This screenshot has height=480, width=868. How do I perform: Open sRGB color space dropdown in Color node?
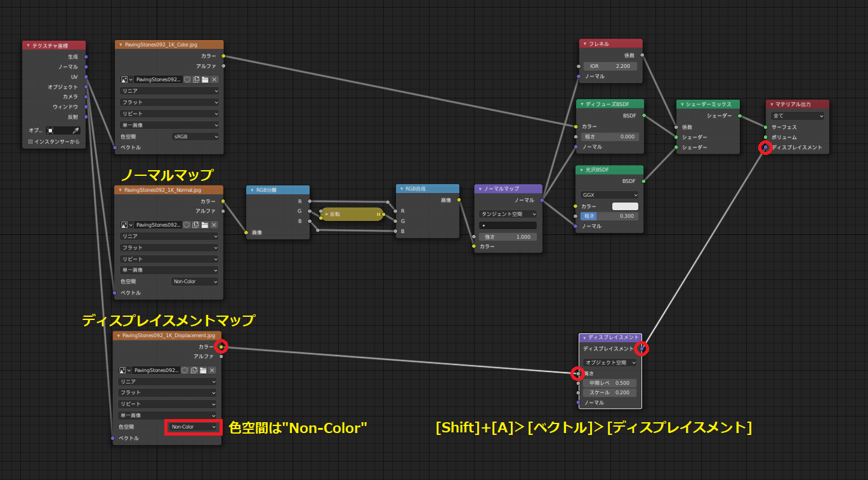coord(195,137)
